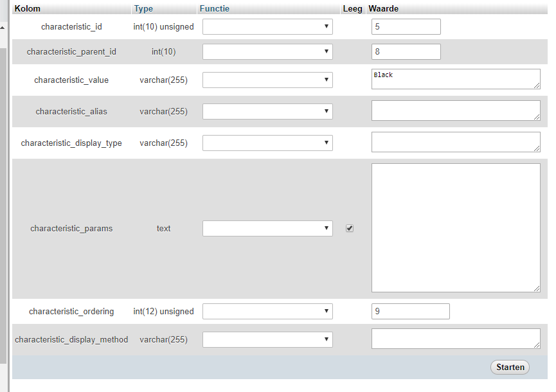This screenshot has width=556, height=392.
Task: Expand the function dropdown for characteristic_display_type
Action: point(267,143)
